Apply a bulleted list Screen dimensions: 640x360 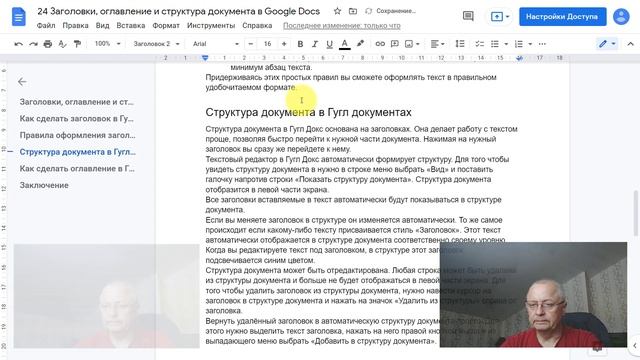point(495,44)
